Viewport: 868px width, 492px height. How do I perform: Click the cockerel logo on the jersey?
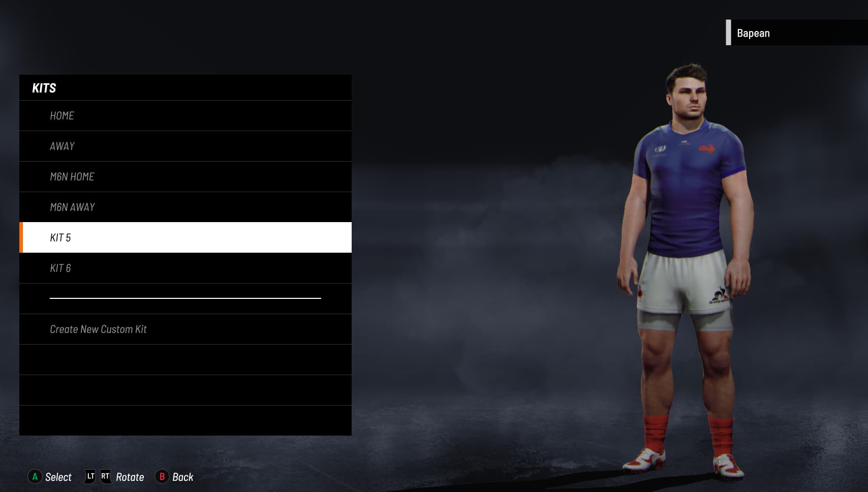(707, 148)
